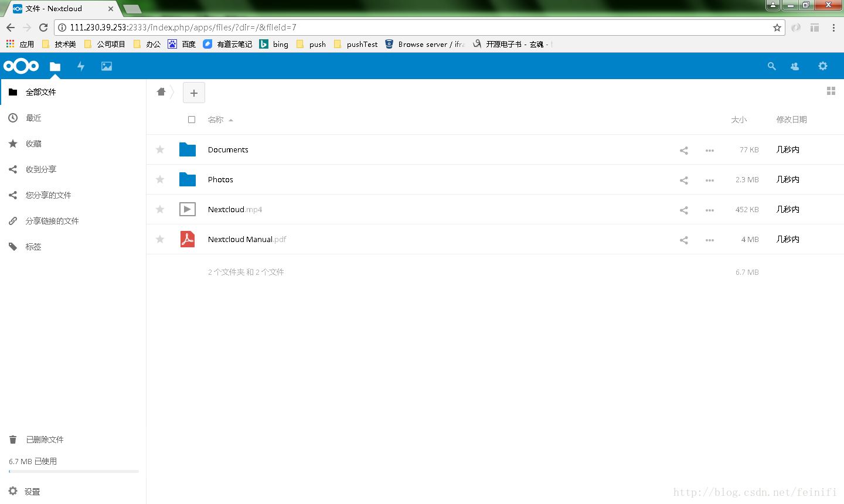
Task: Open the Activity app (lightning icon)
Action: click(80, 66)
